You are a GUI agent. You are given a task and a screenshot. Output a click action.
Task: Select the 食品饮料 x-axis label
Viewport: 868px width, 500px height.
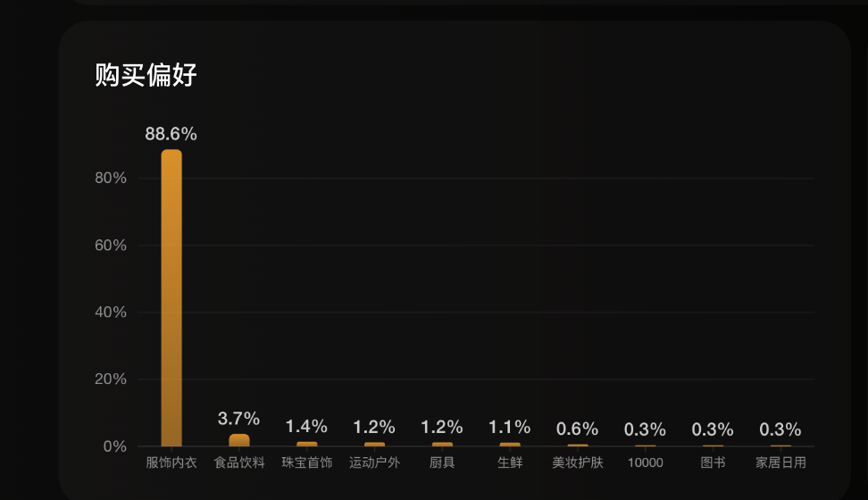[x=239, y=462]
